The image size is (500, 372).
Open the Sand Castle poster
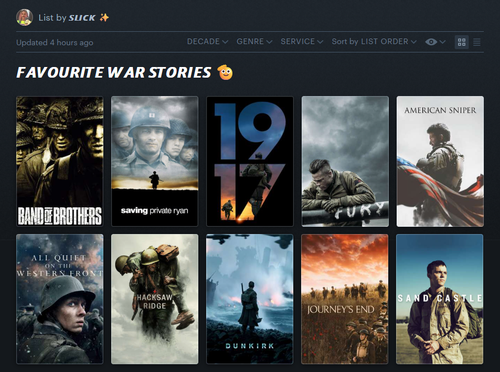click(x=440, y=299)
